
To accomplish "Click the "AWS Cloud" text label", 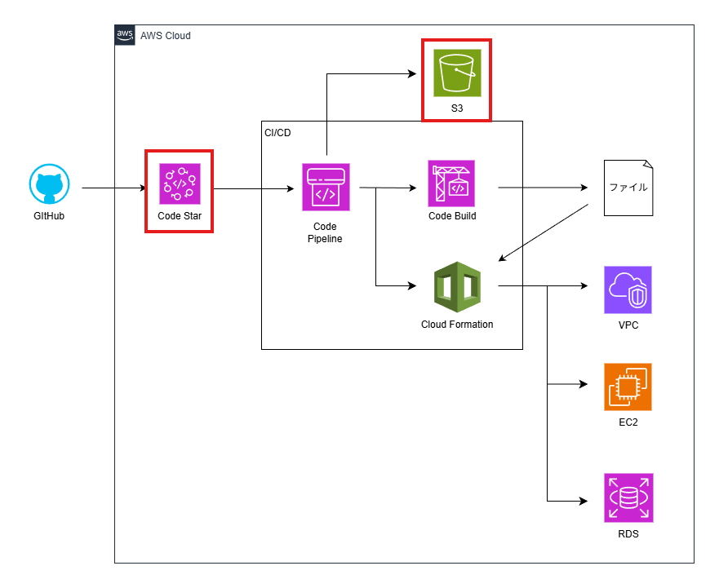I will click(166, 36).
